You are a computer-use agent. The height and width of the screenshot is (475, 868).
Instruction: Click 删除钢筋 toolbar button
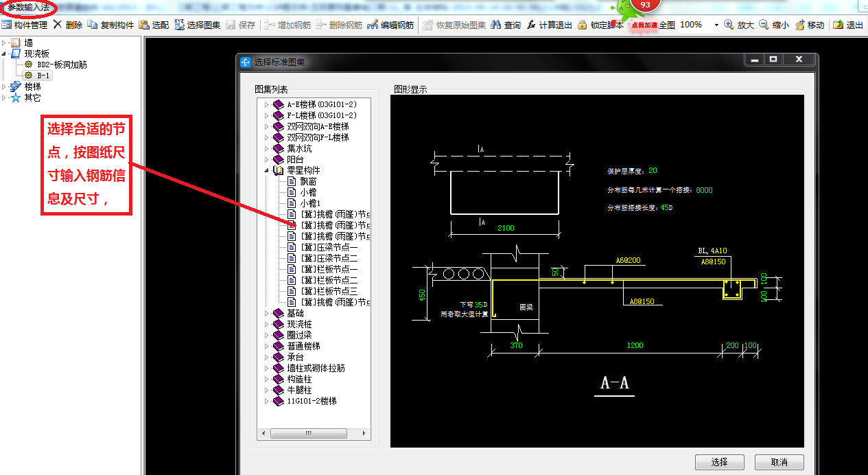[x=338, y=25]
